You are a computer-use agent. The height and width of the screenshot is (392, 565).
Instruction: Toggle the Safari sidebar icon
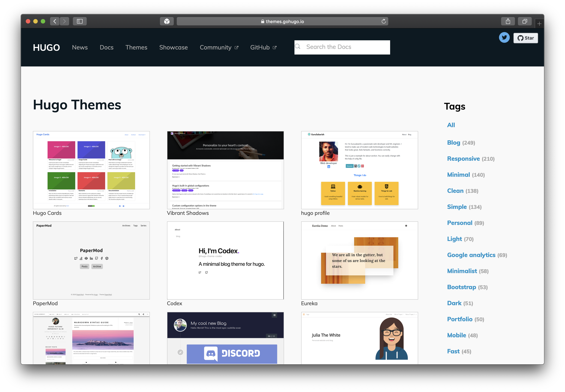click(x=80, y=21)
